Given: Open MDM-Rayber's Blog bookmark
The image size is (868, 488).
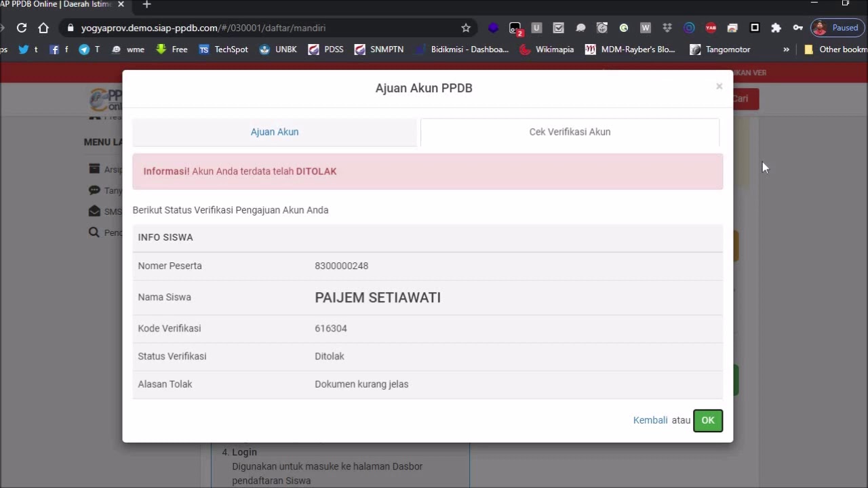Looking at the screenshot, I should (x=630, y=49).
